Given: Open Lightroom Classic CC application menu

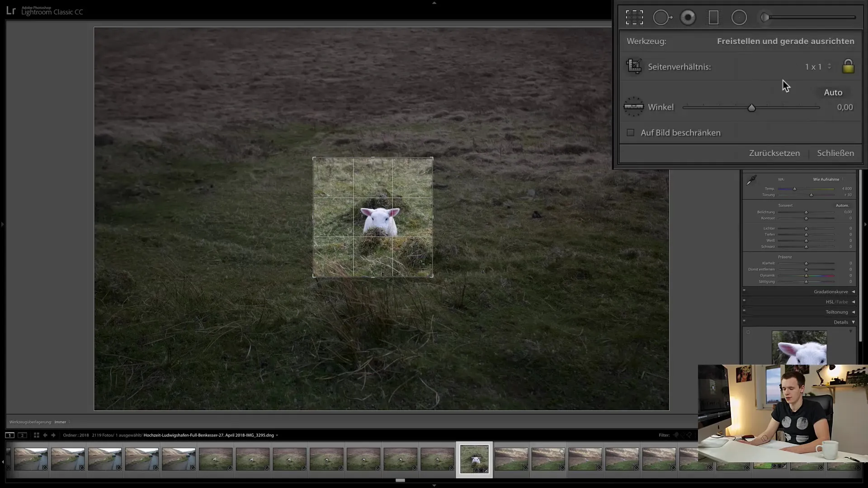Looking at the screenshot, I should point(11,10).
